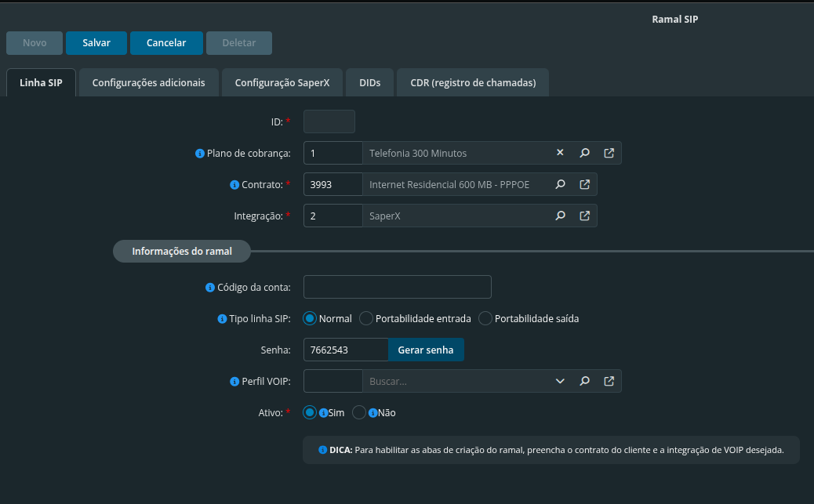Select Portabilidade saída radio option
This screenshot has height=504, width=814.
click(x=485, y=318)
